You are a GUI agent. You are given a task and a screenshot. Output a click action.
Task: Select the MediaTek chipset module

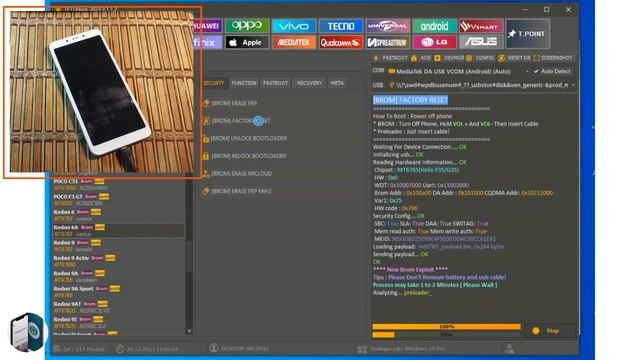tap(293, 42)
